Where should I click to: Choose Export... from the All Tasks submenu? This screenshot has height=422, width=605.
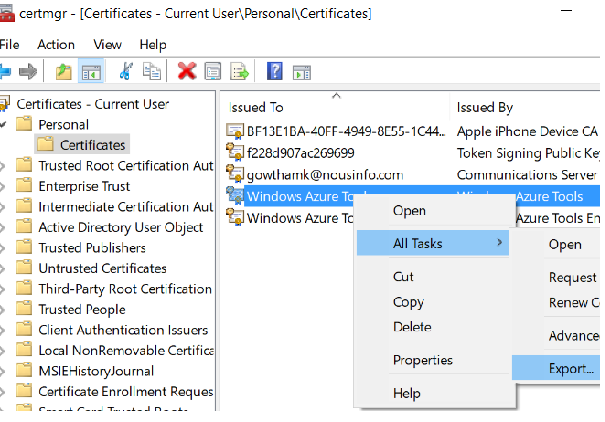[571, 368]
